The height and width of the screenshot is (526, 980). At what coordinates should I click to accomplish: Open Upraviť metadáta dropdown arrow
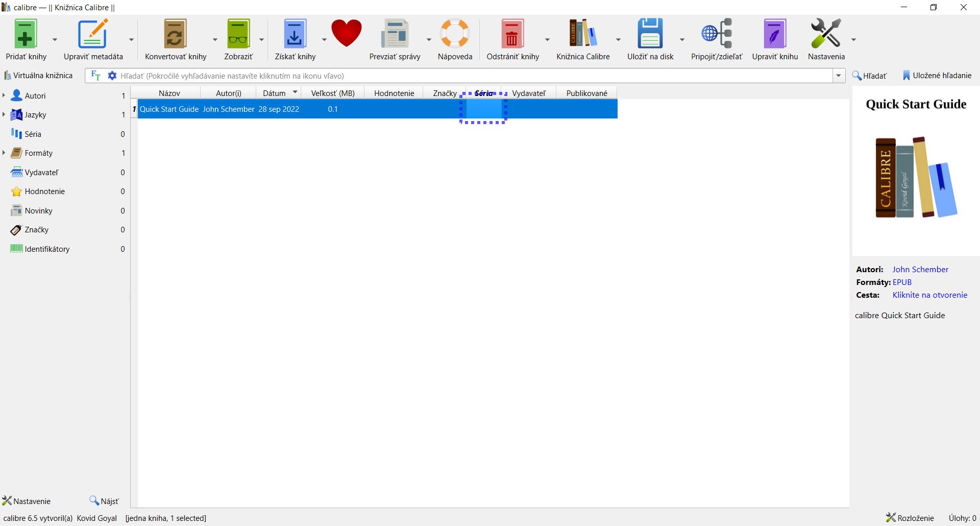pos(131,39)
